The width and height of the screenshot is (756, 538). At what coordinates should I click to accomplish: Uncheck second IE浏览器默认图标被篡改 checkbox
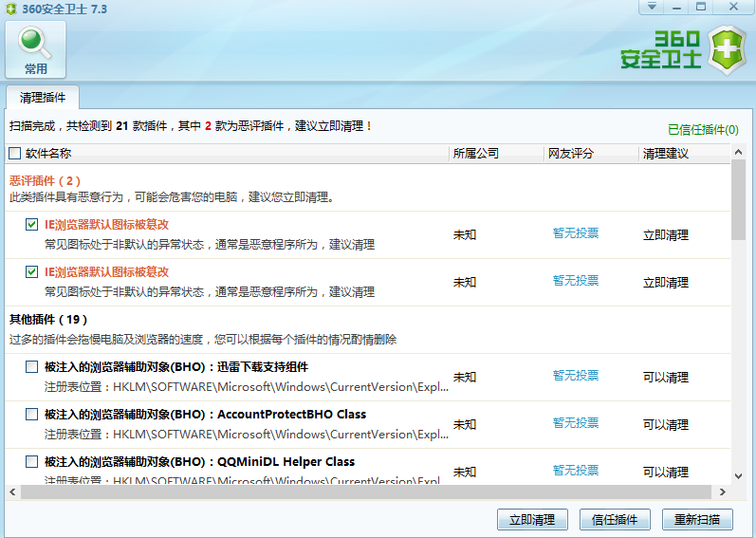32,272
